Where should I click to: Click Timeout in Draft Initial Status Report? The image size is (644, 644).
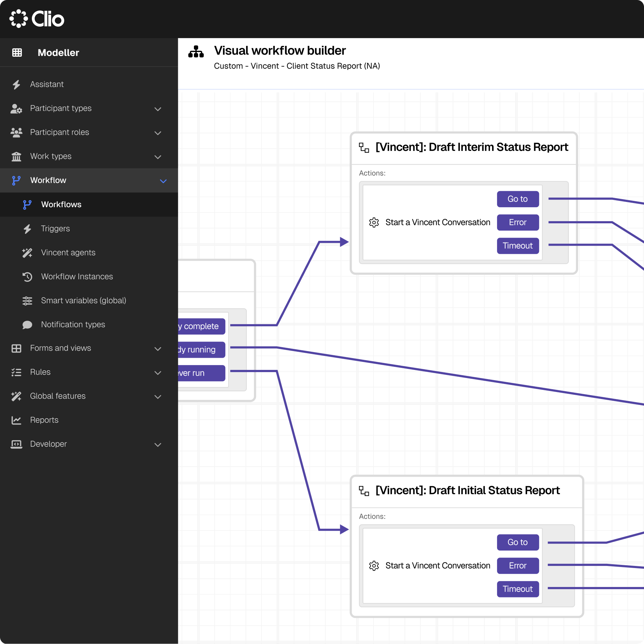pyautogui.click(x=518, y=589)
